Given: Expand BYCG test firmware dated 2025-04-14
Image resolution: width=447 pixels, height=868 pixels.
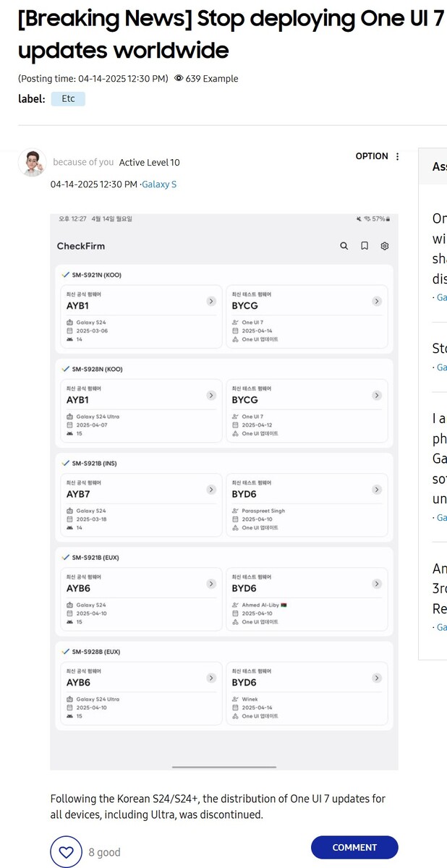Looking at the screenshot, I should (377, 301).
